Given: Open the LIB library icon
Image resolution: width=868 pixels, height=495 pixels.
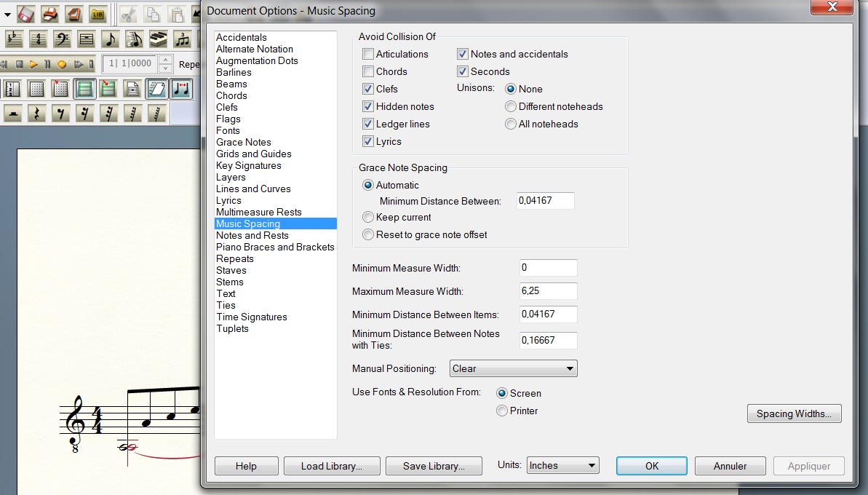Looking at the screenshot, I should click(97, 14).
